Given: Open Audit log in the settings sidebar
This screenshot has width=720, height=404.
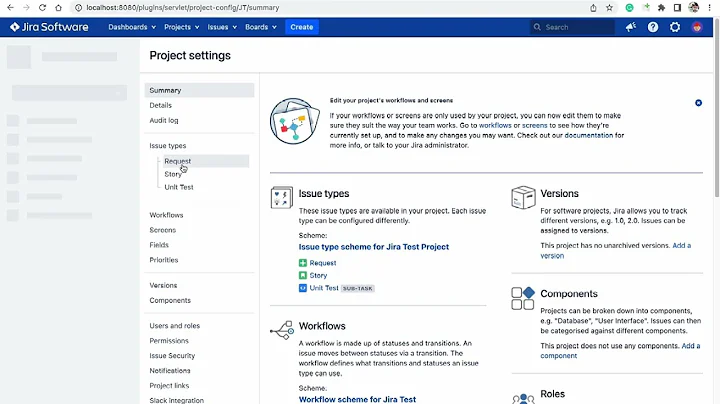Looking at the screenshot, I should (x=163, y=120).
